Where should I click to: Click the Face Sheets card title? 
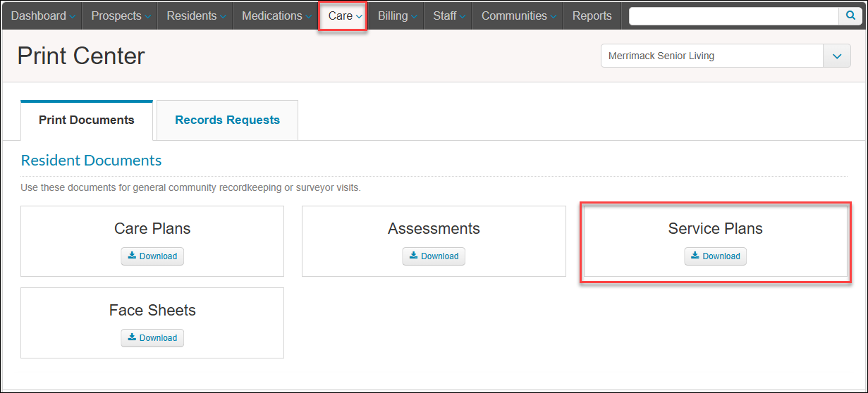[x=152, y=311]
